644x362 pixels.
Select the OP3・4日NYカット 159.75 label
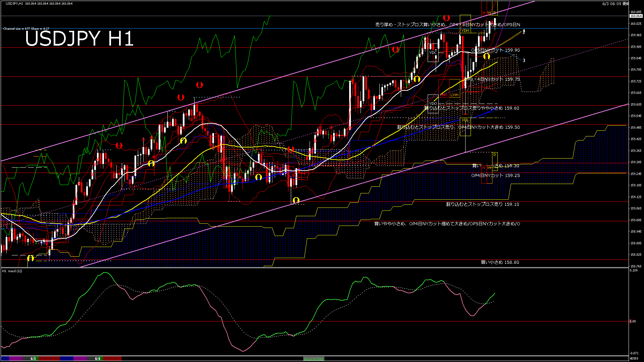pos(492,79)
